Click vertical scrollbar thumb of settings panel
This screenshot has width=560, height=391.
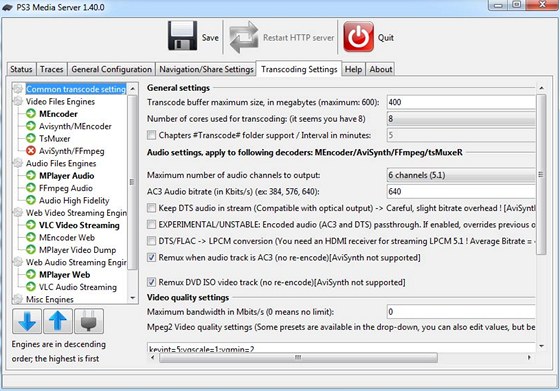541,175
